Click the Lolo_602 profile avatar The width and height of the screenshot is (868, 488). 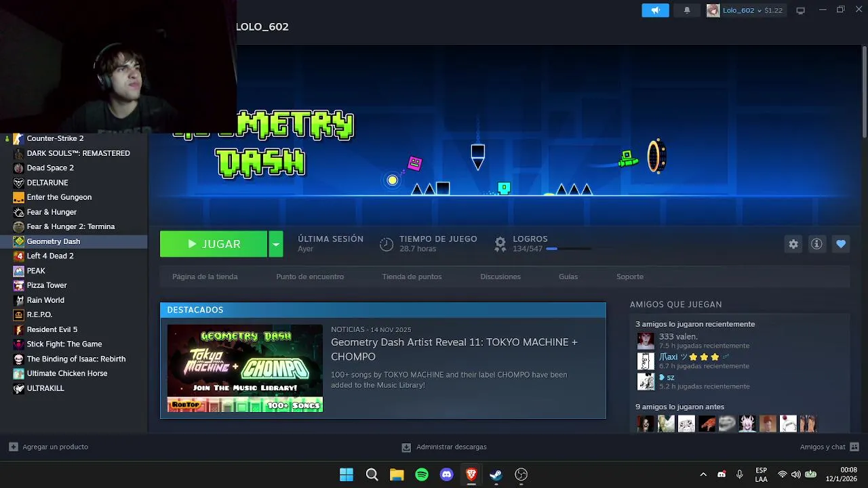pyautogui.click(x=713, y=10)
